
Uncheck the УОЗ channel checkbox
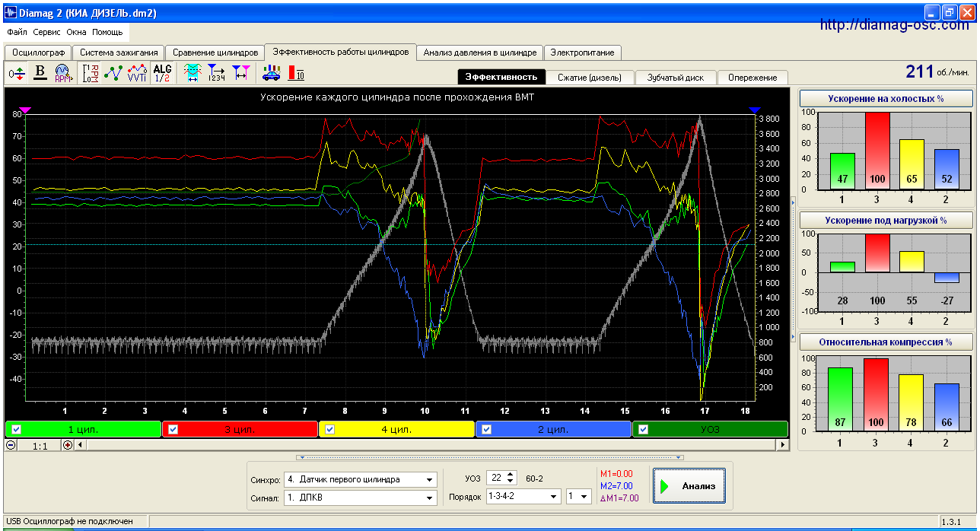[643, 429]
